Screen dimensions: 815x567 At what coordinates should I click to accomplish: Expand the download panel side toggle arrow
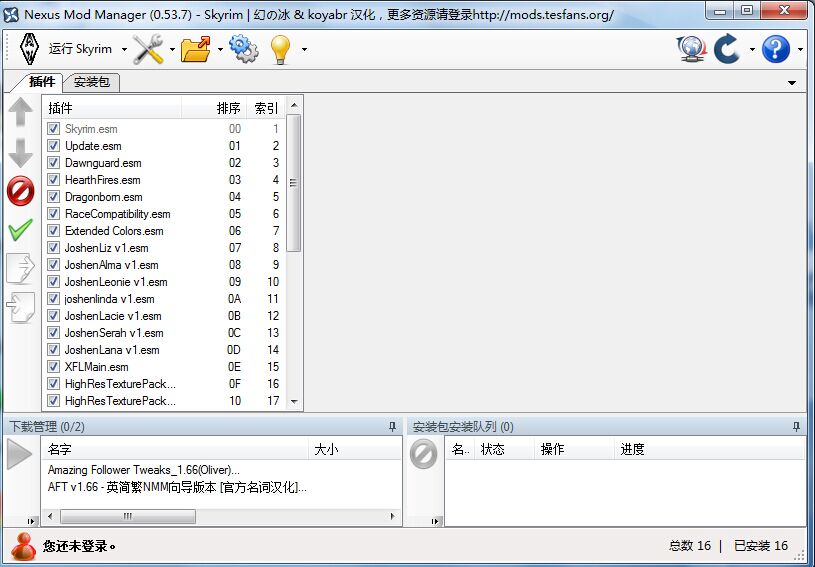point(31,521)
